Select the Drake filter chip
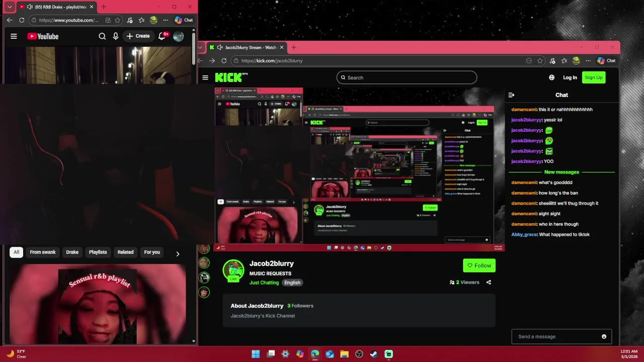The image size is (644, 362). [72, 252]
